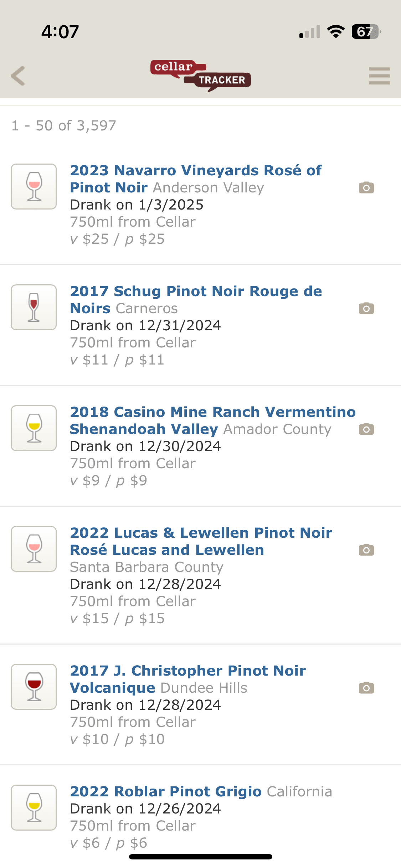Tap rosé glass thumbnail for Navarro Vineyards

pos(34,186)
